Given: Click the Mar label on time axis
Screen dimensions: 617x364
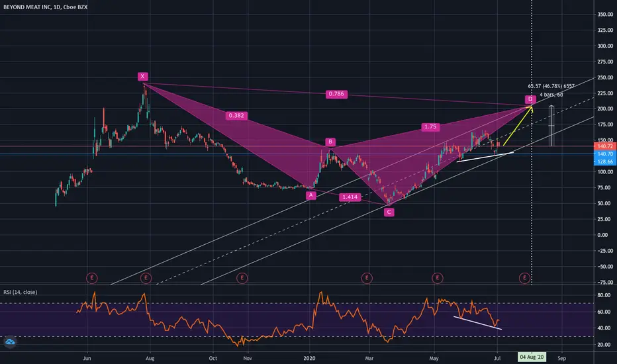Looking at the screenshot, I should pos(369,358).
